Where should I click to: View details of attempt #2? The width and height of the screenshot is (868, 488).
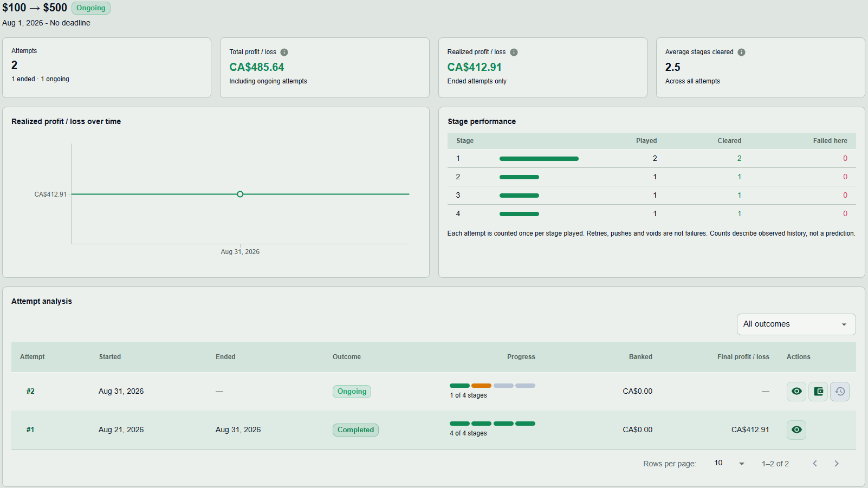click(x=796, y=392)
